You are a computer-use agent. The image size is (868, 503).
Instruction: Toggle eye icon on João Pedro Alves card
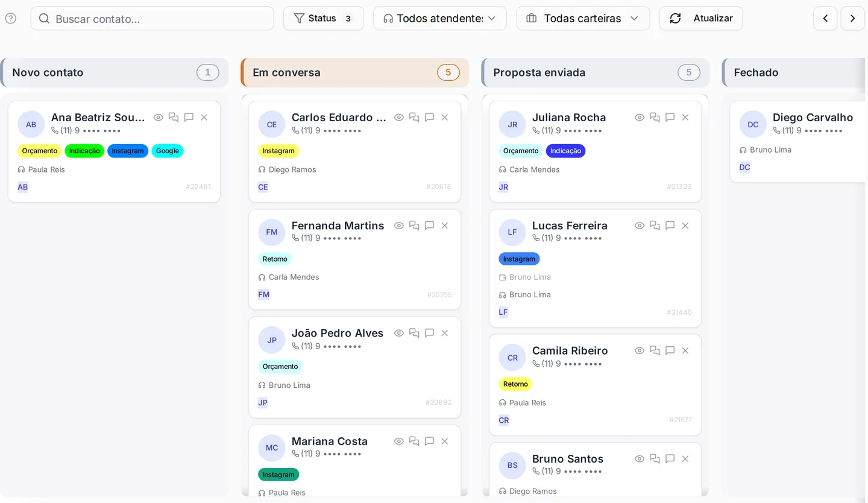(x=399, y=333)
